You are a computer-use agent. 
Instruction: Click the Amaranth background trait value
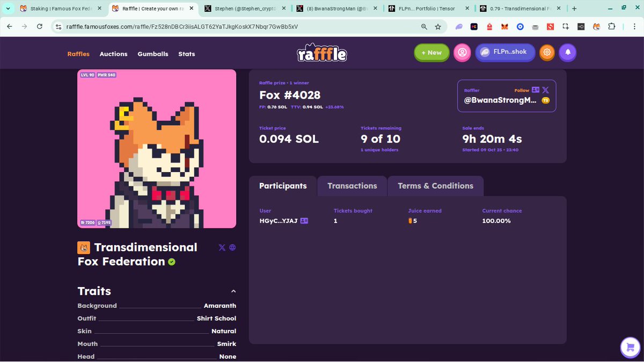coord(220,306)
